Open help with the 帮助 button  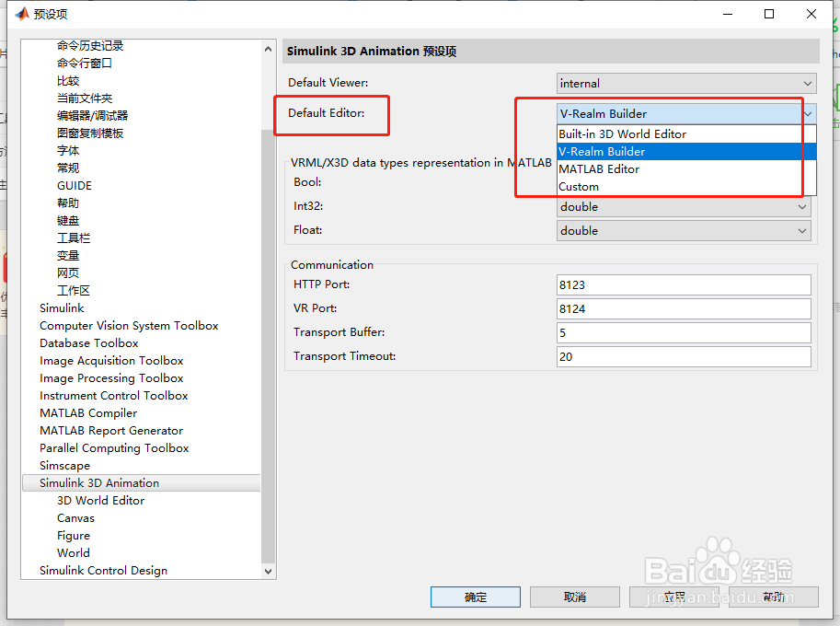point(774,597)
